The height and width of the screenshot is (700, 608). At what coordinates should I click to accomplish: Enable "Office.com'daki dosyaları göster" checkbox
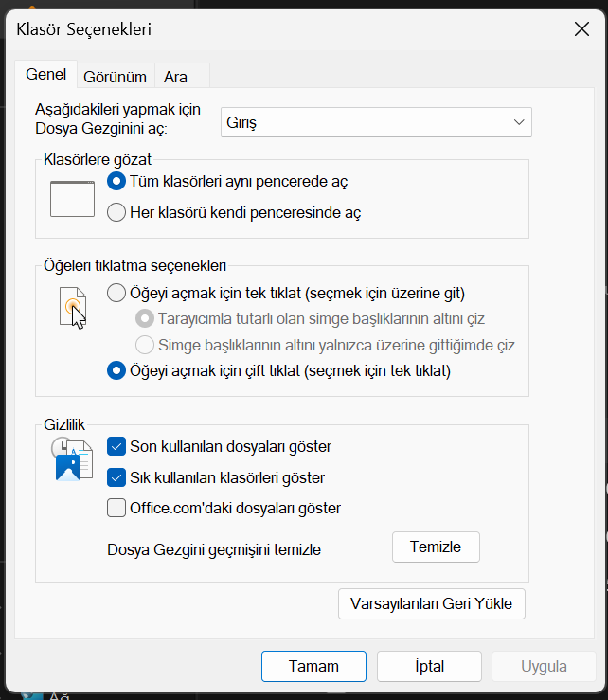117,508
